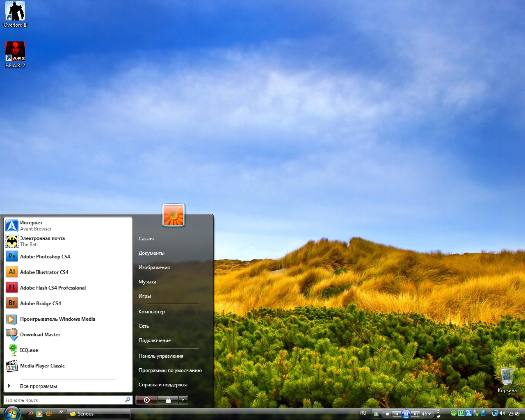Launch Media Player Classic
This screenshot has width=525, height=420.
[68, 366]
